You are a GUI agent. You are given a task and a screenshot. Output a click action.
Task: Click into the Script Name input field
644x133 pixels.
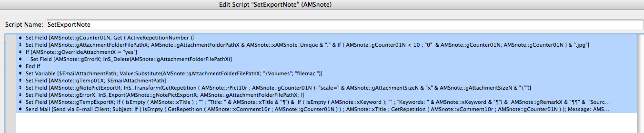(x=318, y=24)
